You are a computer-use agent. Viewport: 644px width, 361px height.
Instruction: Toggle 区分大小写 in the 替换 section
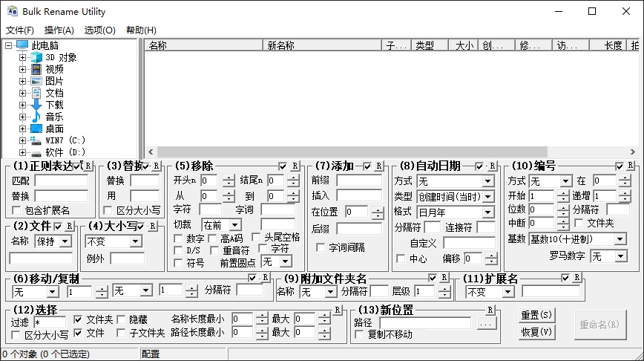coord(108,210)
